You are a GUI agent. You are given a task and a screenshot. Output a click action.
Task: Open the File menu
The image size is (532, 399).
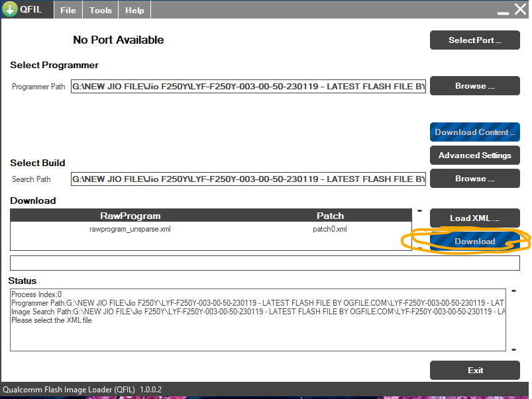coord(68,11)
